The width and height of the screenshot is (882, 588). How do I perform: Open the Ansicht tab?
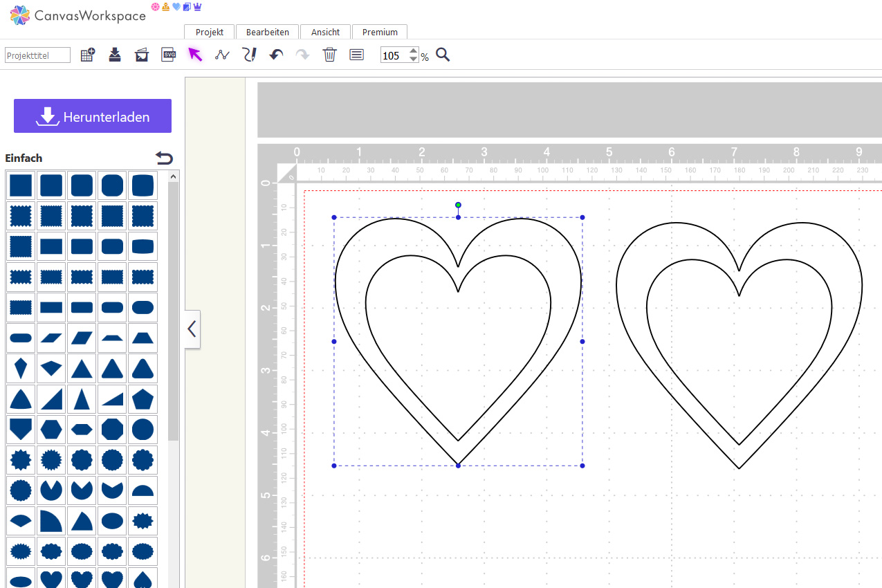325,32
